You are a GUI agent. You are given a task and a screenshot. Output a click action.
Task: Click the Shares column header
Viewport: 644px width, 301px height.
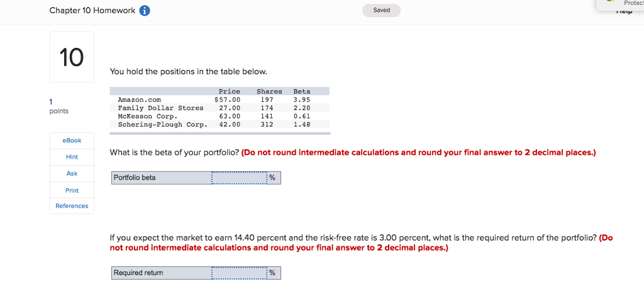coord(269,91)
